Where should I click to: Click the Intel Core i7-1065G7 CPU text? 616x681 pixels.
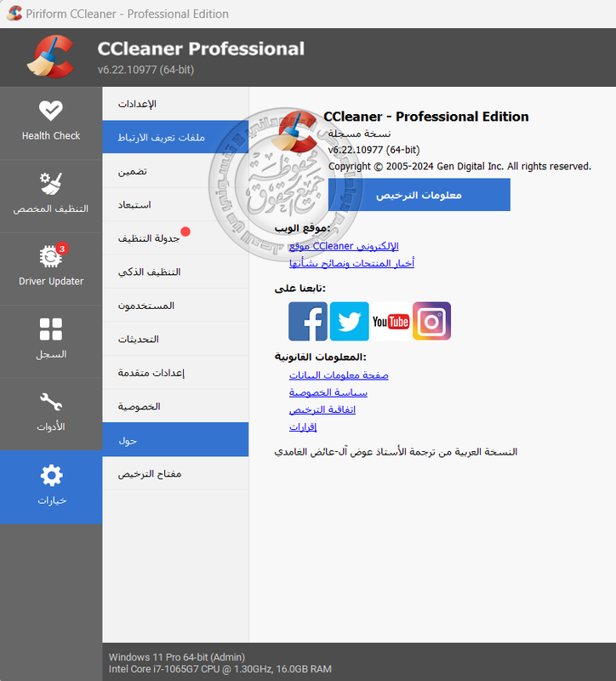(220, 669)
